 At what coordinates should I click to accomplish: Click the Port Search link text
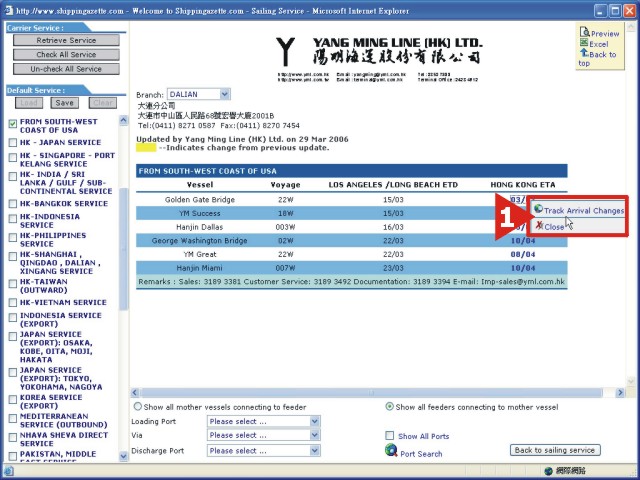click(x=421, y=453)
